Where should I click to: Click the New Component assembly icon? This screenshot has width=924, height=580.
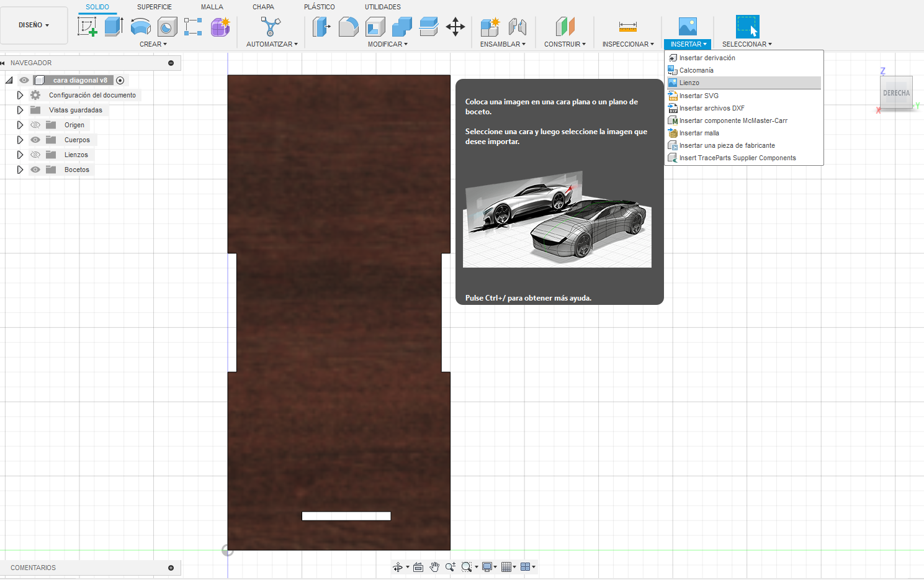490,27
